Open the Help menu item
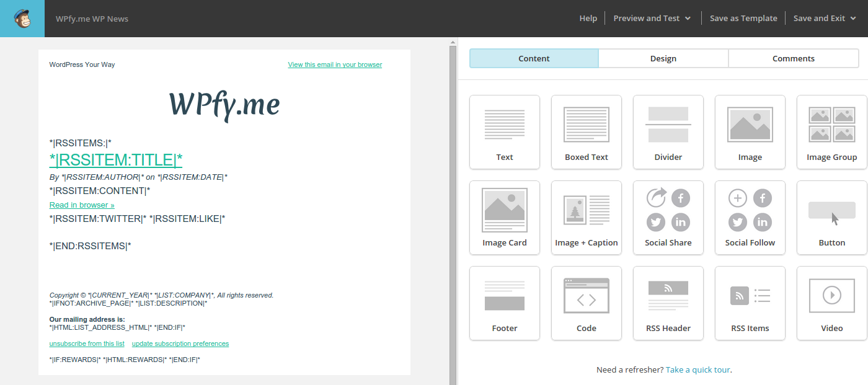This screenshot has height=385, width=868. tap(588, 19)
